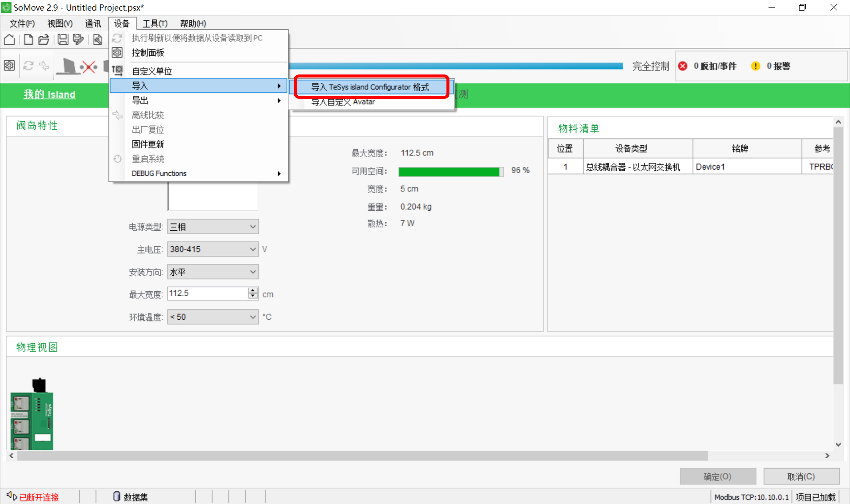Click the 我的 Island link

[49, 94]
